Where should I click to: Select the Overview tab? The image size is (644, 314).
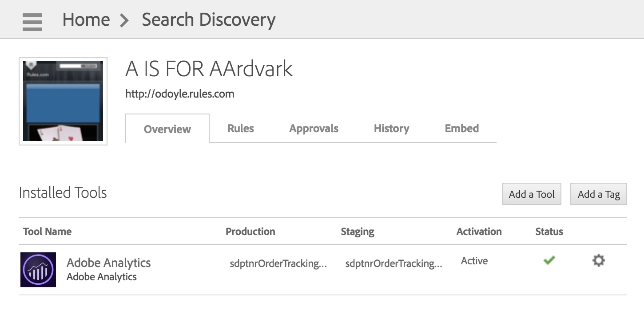tap(167, 129)
